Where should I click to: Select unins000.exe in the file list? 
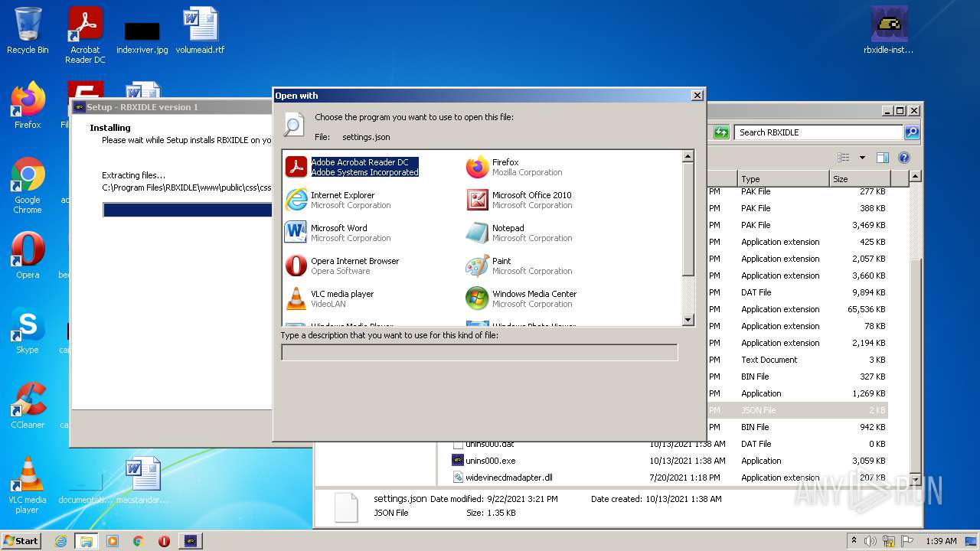(490, 461)
